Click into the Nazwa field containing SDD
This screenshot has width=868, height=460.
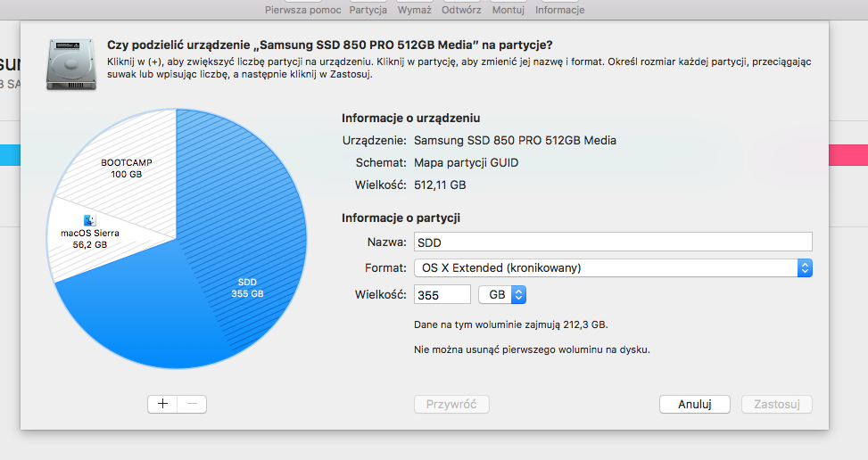click(613, 242)
